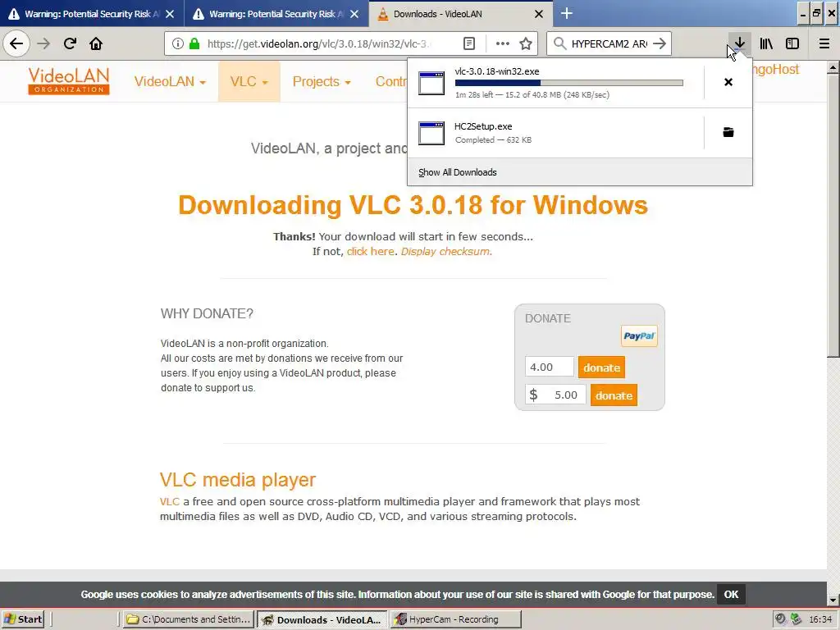
Task: Follow the 'click here' download link
Action: coord(370,251)
